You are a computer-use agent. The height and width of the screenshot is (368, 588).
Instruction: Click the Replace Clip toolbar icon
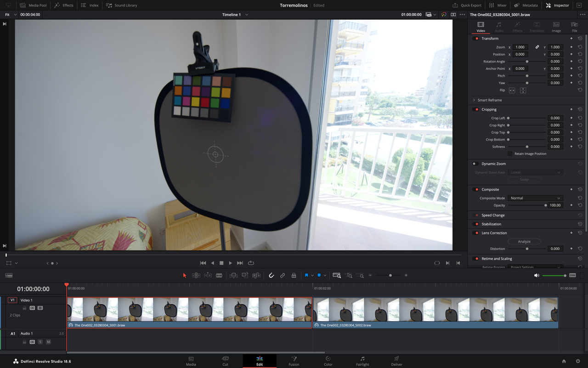click(256, 276)
